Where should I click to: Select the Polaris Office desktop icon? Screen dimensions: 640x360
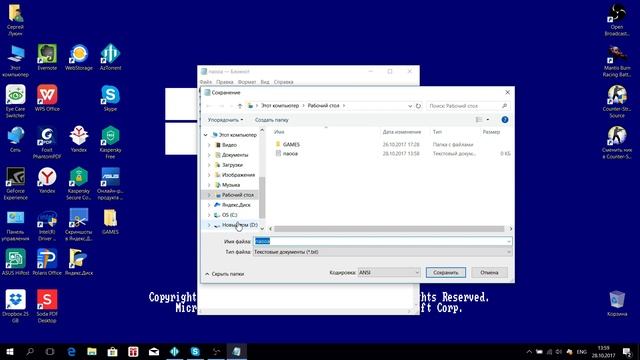[x=47, y=262]
